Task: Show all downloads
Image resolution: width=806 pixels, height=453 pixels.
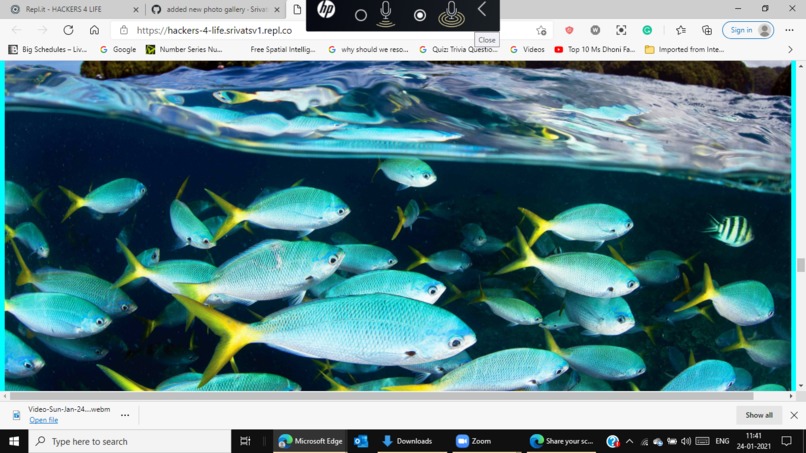Action: click(759, 415)
